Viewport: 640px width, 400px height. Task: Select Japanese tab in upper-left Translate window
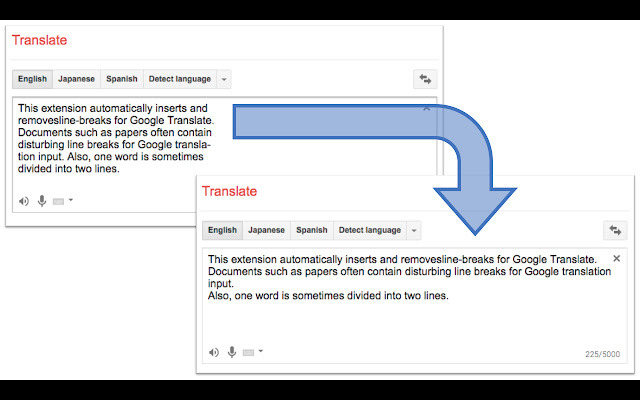[x=76, y=79]
